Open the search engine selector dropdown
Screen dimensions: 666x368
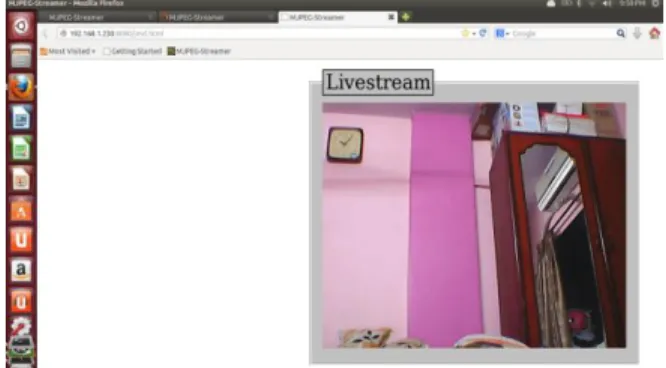503,33
